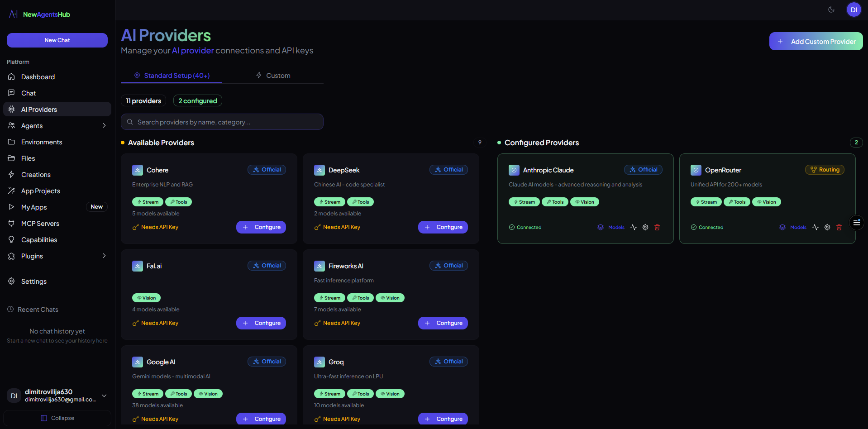Go to Chat page
The image size is (868, 429).
click(x=57, y=93)
